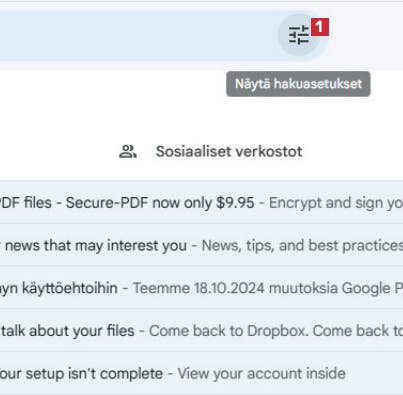The width and height of the screenshot is (403, 395).
Task: Switch to the Sosiaaliset verkostot tab
Action: pos(211,152)
